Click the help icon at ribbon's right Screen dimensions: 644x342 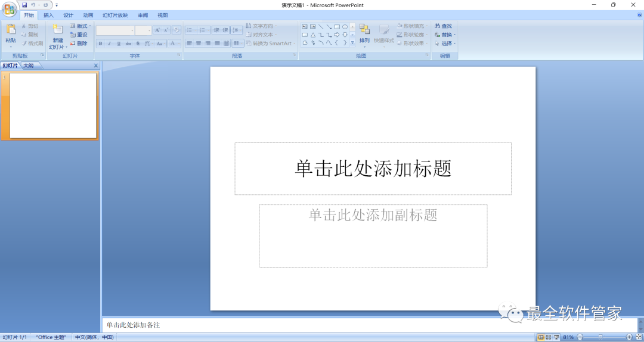click(639, 15)
